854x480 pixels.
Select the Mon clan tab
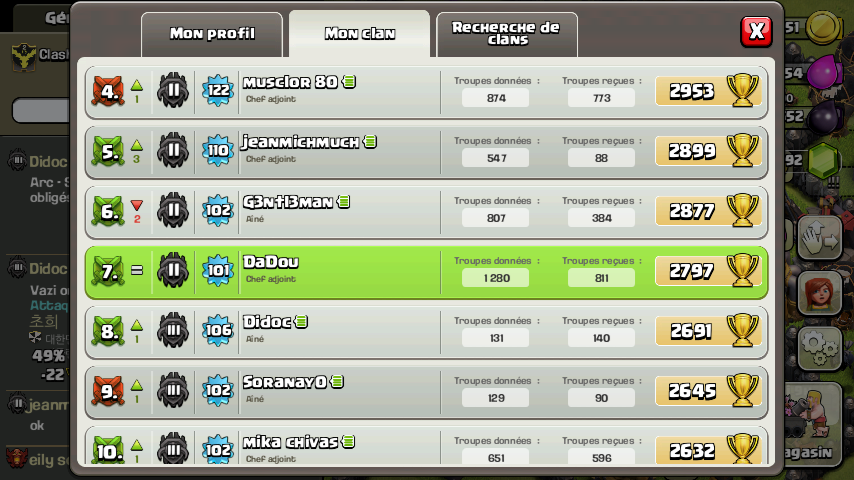tap(359, 34)
